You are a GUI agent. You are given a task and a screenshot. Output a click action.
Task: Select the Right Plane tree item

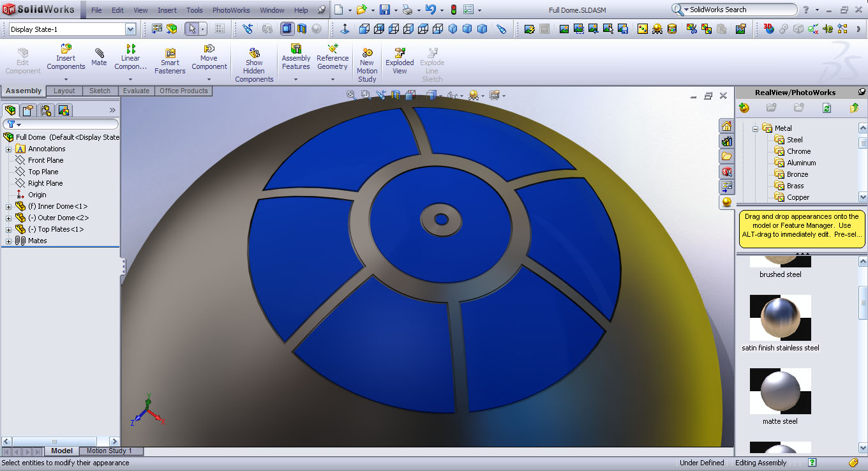coord(39,183)
